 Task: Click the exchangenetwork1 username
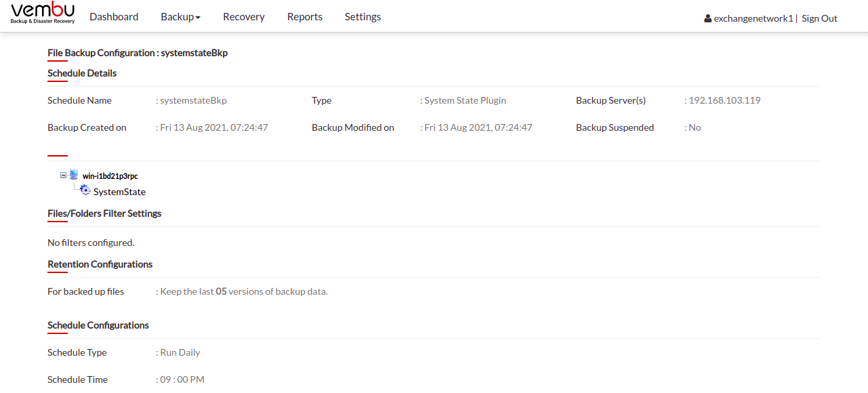tap(753, 18)
